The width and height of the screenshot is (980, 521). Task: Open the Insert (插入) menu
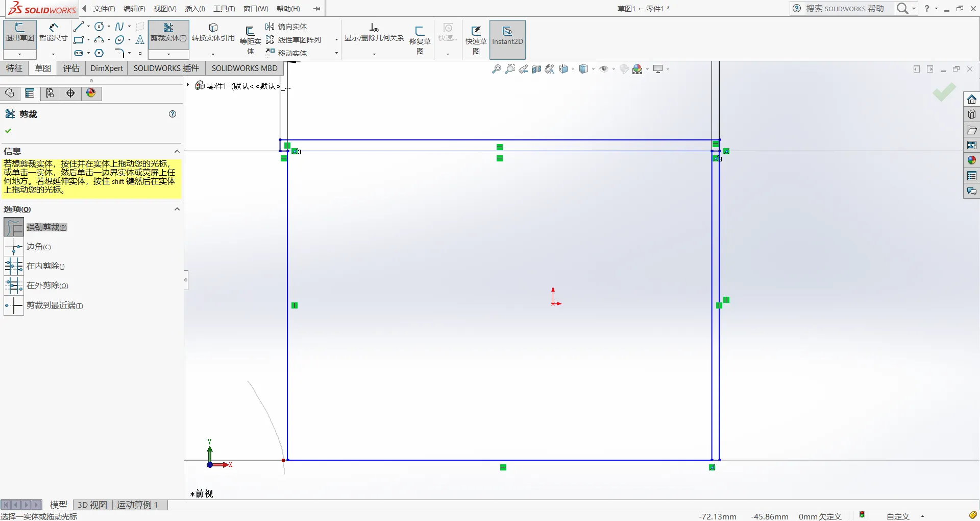pos(194,9)
